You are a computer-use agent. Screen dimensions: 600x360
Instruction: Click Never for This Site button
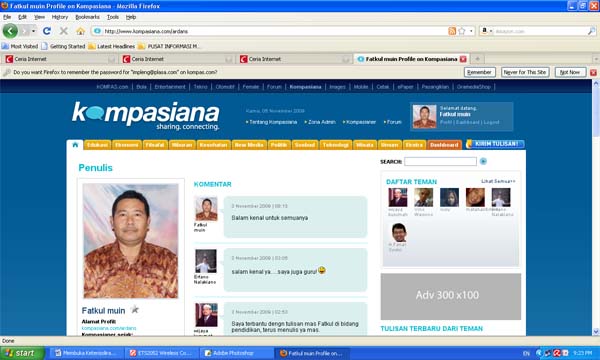tap(525, 72)
